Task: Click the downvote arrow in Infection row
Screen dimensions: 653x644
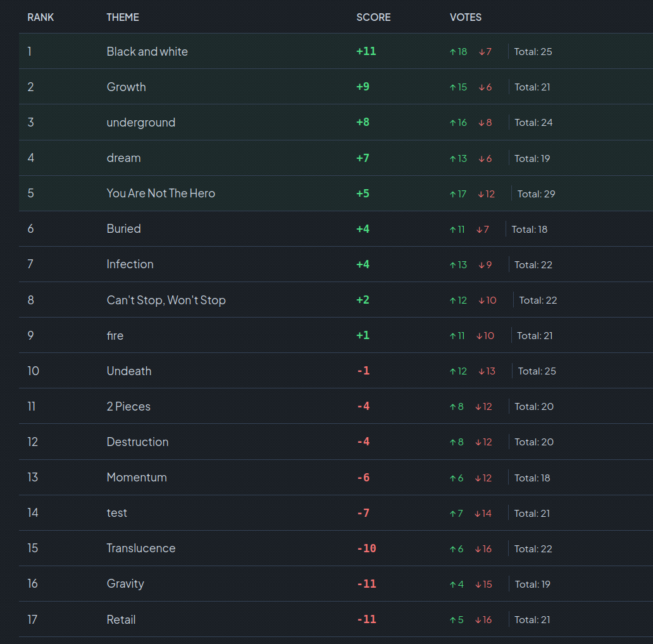Action: pos(482,264)
